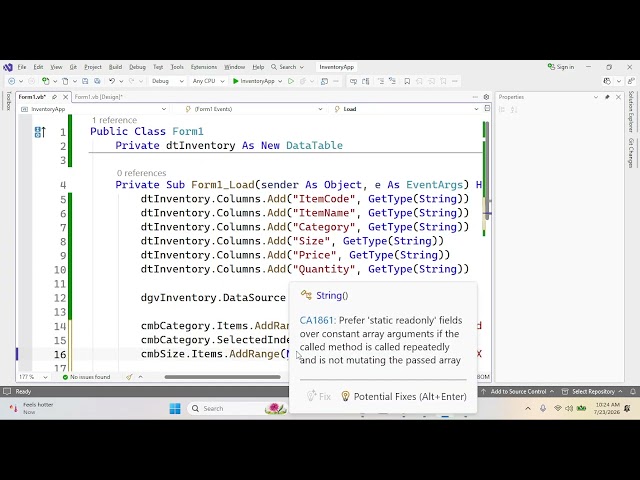Click the New Project toolbar icon
This screenshot has height=480, width=640.
click(45, 81)
